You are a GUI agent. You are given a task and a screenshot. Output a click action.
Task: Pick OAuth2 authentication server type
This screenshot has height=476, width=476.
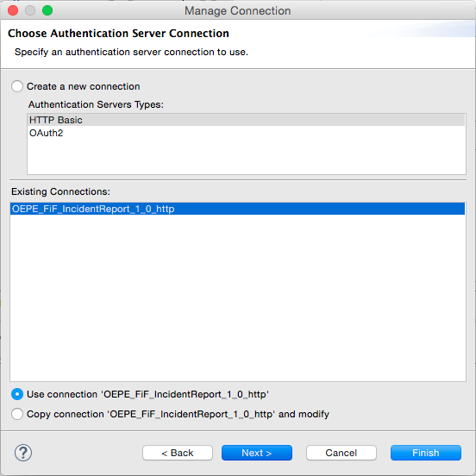point(247,133)
